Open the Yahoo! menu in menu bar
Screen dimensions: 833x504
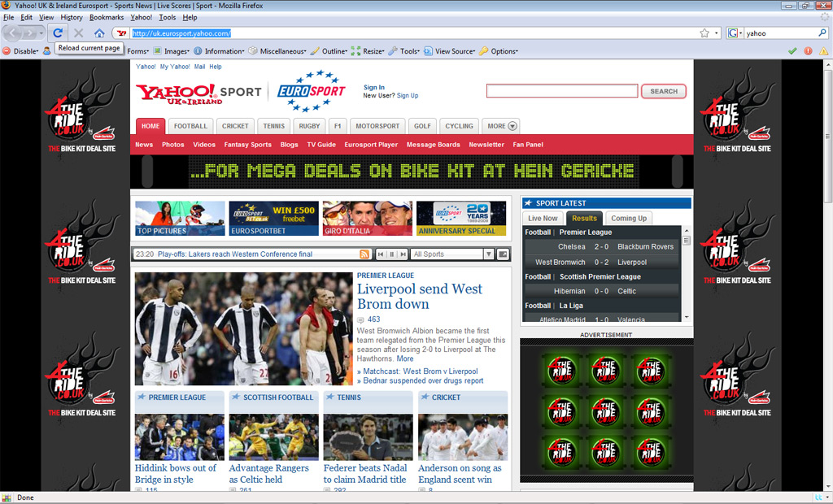click(142, 18)
